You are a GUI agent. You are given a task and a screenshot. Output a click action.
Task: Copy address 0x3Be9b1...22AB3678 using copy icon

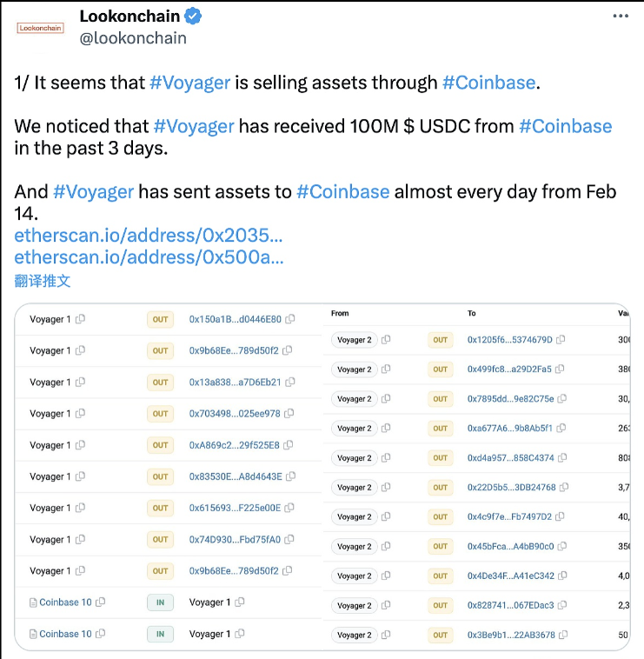pyautogui.click(x=562, y=636)
